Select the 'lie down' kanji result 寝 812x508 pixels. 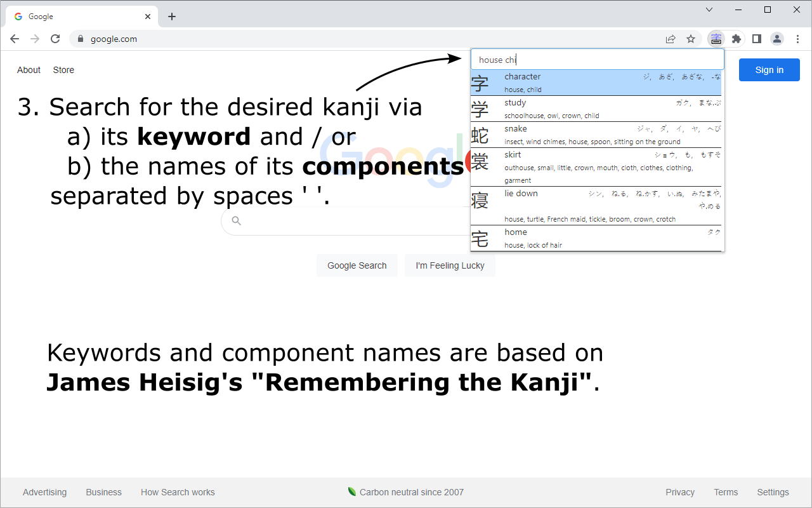point(597,206)
